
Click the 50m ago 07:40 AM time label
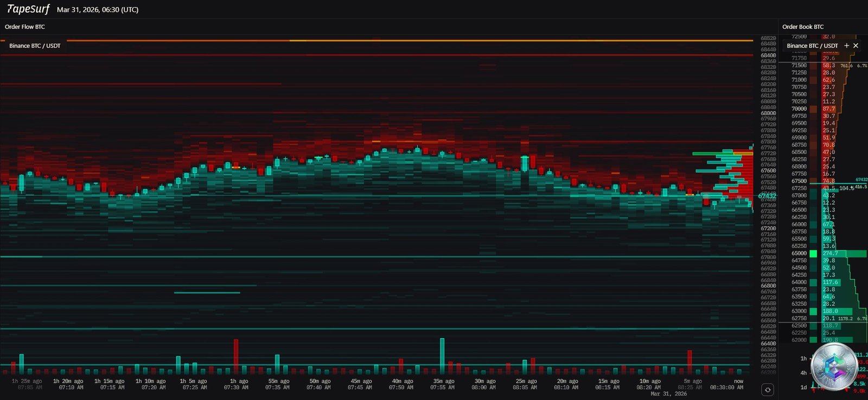click(x=318, y=384)
